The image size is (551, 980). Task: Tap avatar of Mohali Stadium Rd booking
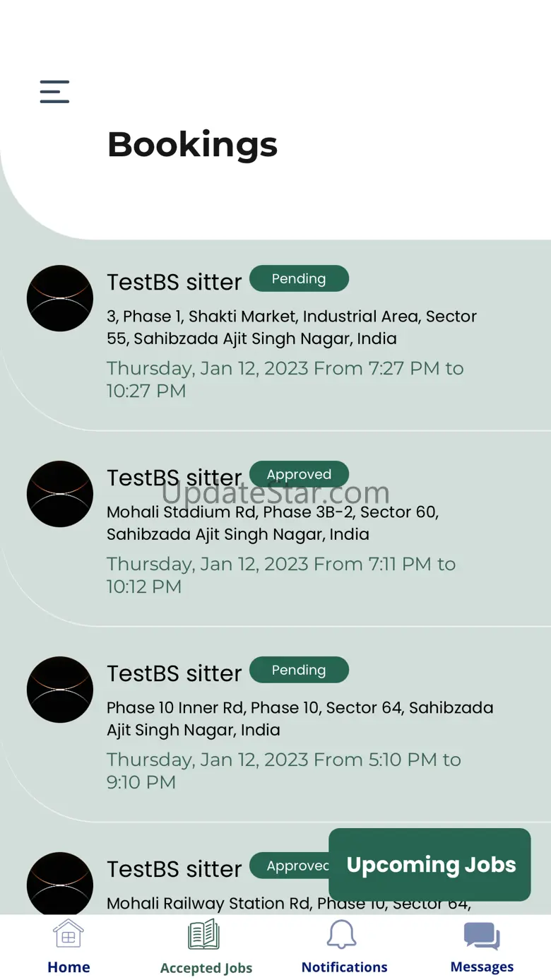(60, 494)
